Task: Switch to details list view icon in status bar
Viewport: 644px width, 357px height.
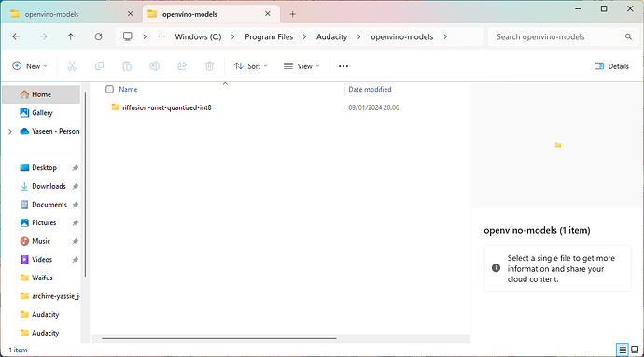Action: pyautogui.click(x=623, y=350)
